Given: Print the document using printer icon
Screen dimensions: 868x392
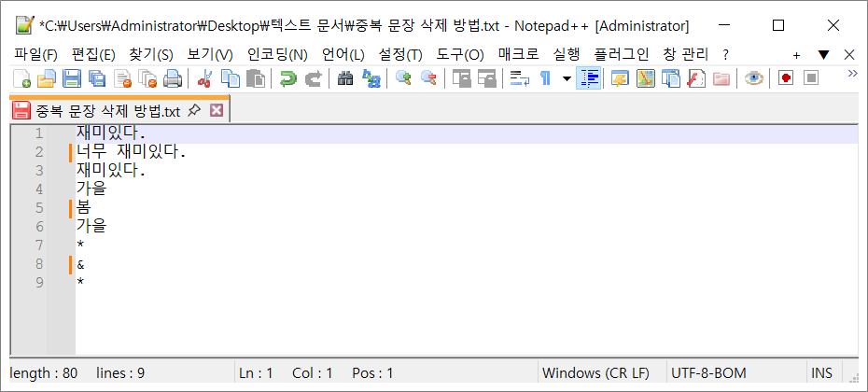Looking at the screenshot, I should click(172, 78).
